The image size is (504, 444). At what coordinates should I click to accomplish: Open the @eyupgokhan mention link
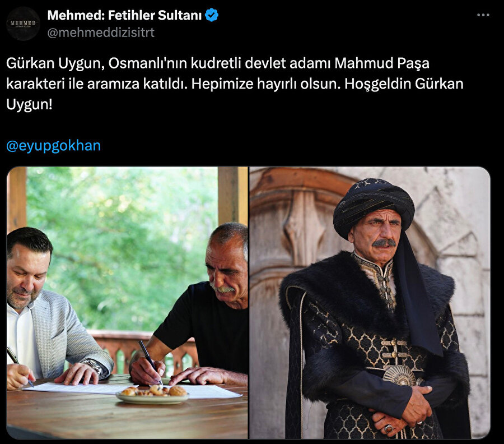[53, 146]
